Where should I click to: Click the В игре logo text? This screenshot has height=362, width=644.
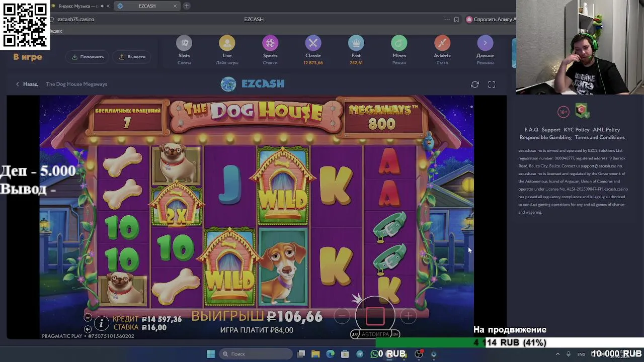28,57
